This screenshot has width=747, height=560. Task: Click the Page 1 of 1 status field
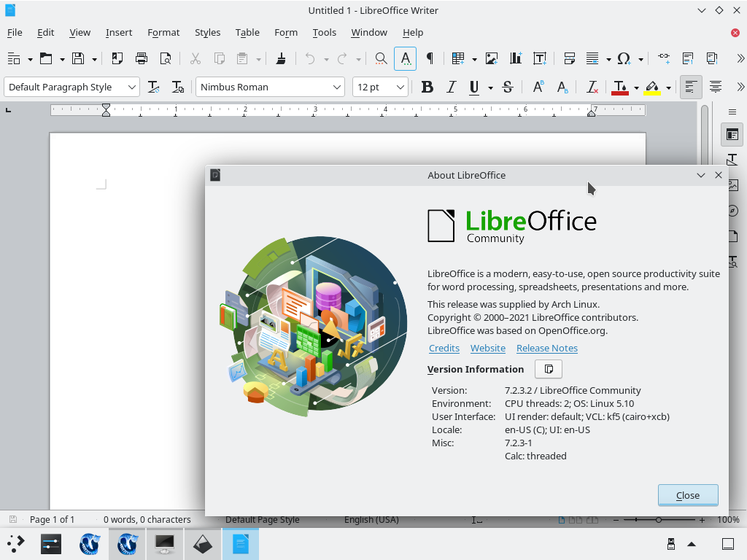52,519
